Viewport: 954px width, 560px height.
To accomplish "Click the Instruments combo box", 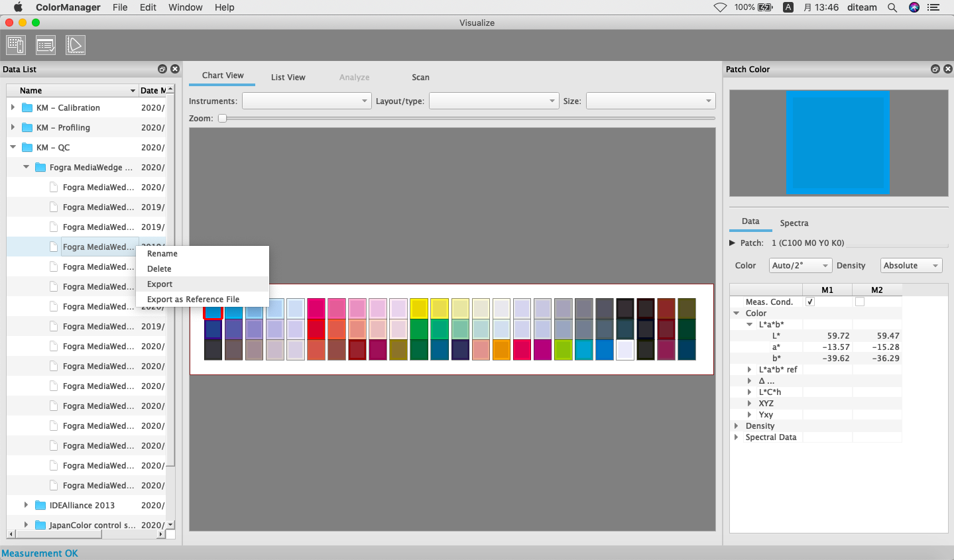I will click(x=306, y=101).
